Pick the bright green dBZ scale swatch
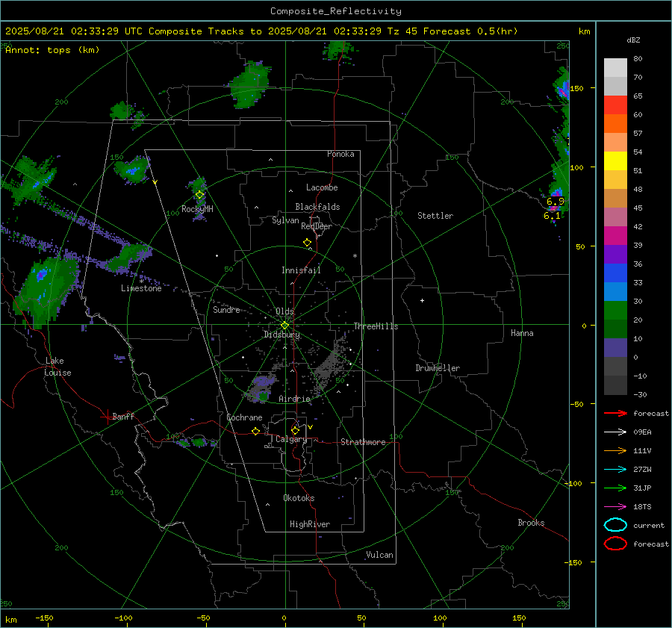The height and width of the screenshot is (628, 672). click(615, 310)
